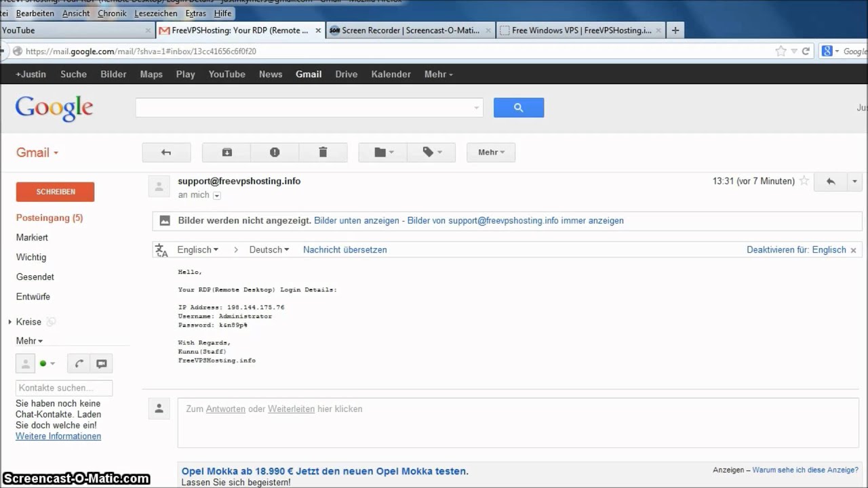Open the Entwürfe folder
The width and height of the screenshot is (868, 488).
tap(33, 296)
